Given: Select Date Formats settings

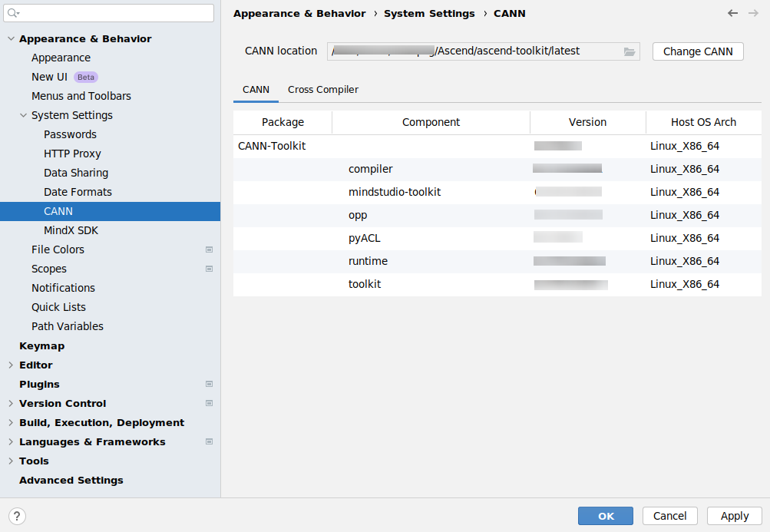Looking at the screenshot, I should pyautogui.click(x=78, y=192).
